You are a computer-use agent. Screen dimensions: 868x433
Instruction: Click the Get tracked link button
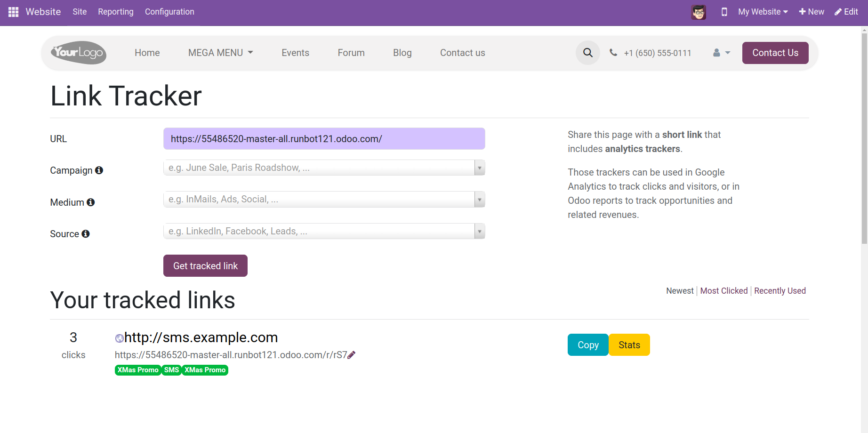[205, 266]
